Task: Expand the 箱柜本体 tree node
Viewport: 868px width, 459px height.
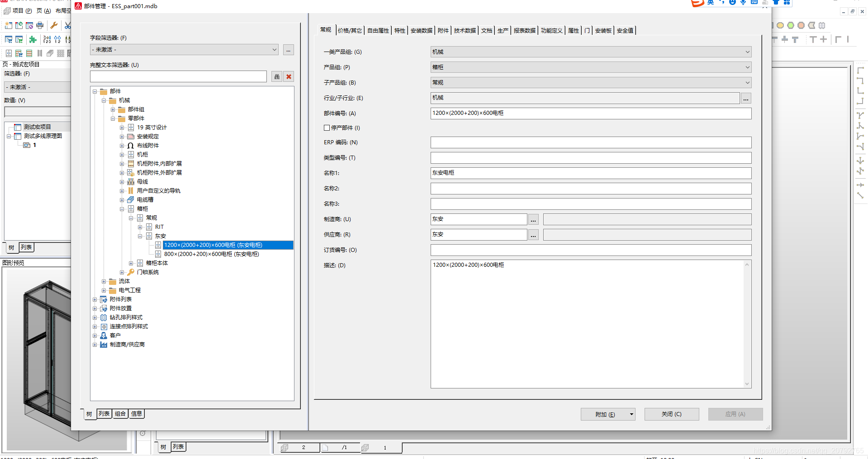Action: pyautogui.click(x=131, y=263)
